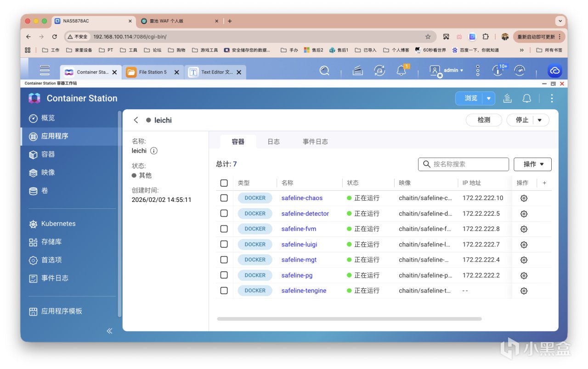Select all containers with header checkbox
The height and width of the screenshot is (369, 588).
click(x=224, y=183)
